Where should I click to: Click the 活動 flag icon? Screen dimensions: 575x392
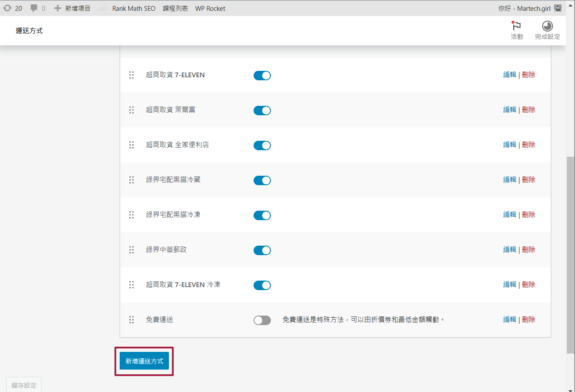[517, 26]
